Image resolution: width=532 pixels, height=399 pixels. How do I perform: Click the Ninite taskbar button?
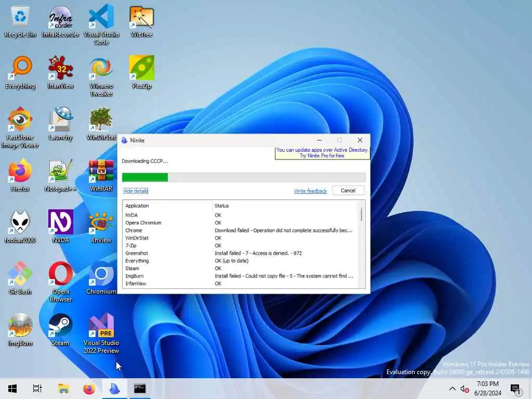(x=115, y=389)
